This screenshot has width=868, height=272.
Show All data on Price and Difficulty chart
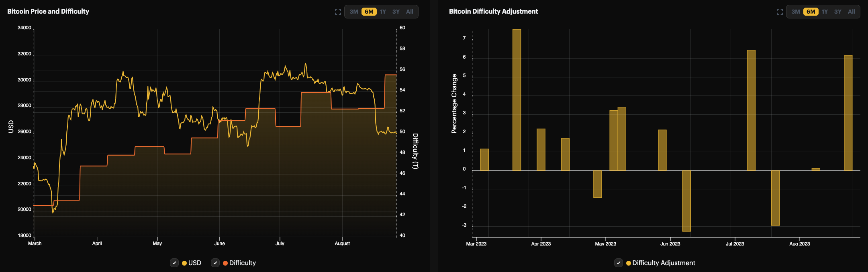(x=409, y=12)
